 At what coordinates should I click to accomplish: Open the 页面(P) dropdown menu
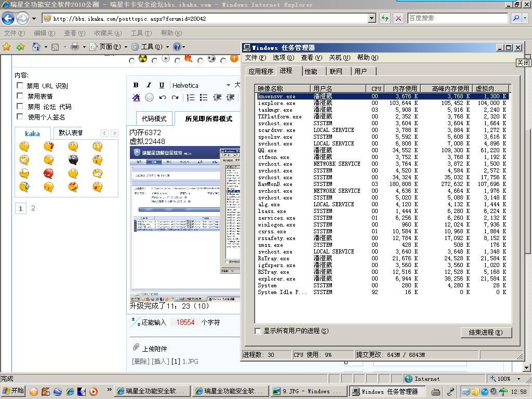pos(108,47)
